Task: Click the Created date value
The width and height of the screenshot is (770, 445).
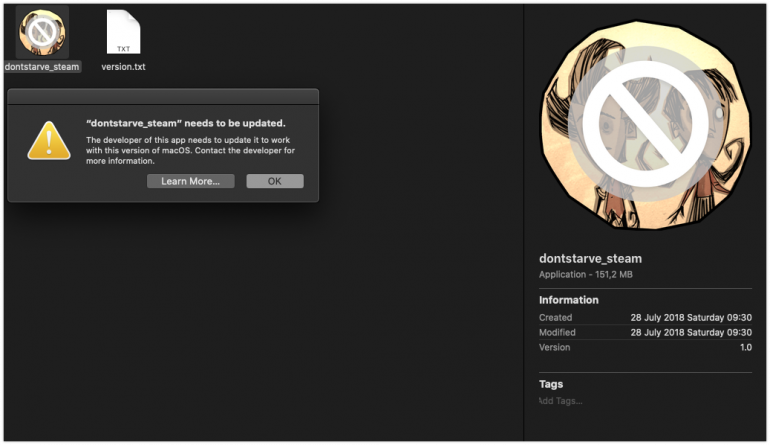Action: (x=691, y=317)
